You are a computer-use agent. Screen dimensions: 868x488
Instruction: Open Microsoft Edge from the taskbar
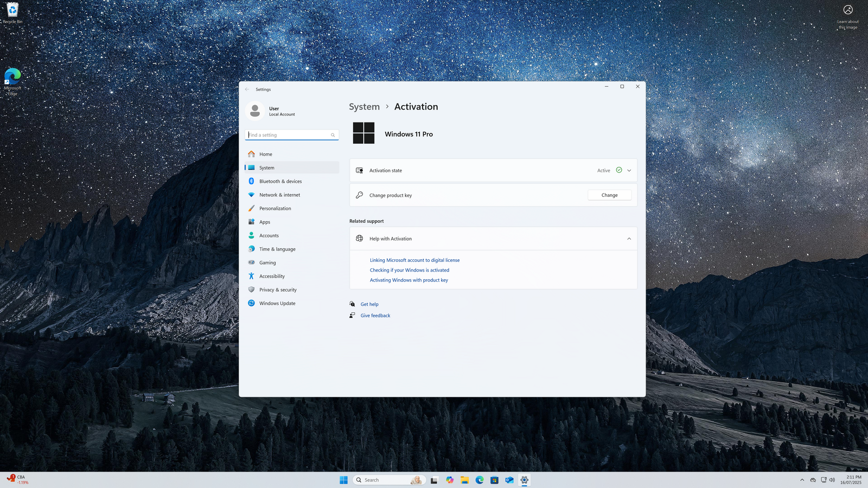480,480
